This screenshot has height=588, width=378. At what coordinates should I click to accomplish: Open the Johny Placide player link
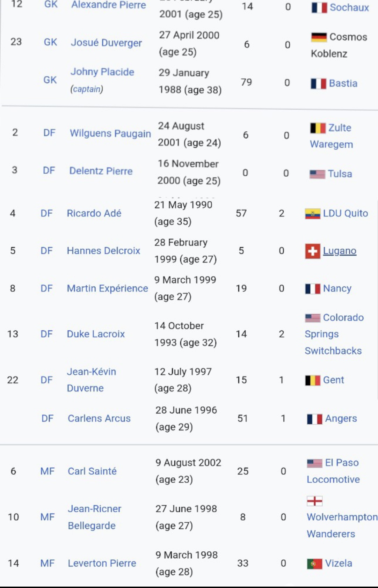[102, 72]
